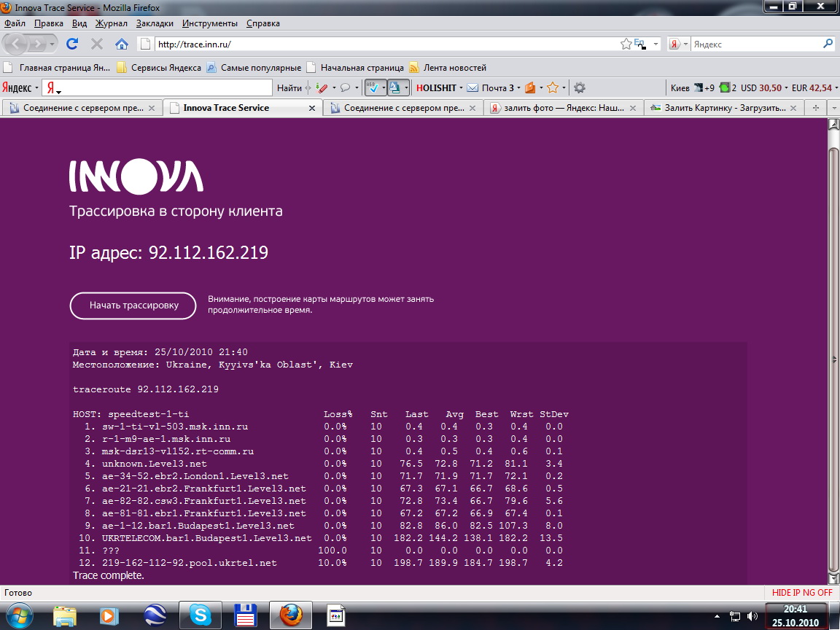
Task: Open the Главная страница Ян... bookmark
Action: tap(57, 68)
